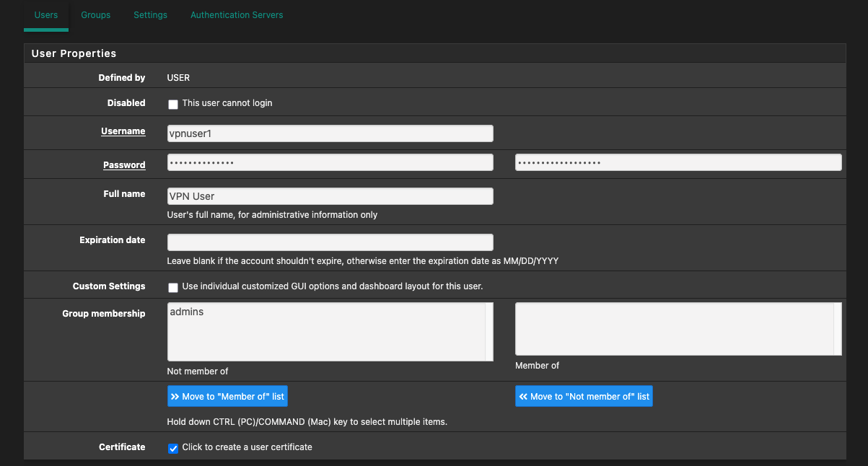Click the 'Custom Settings' label

[x=109, y=286]
